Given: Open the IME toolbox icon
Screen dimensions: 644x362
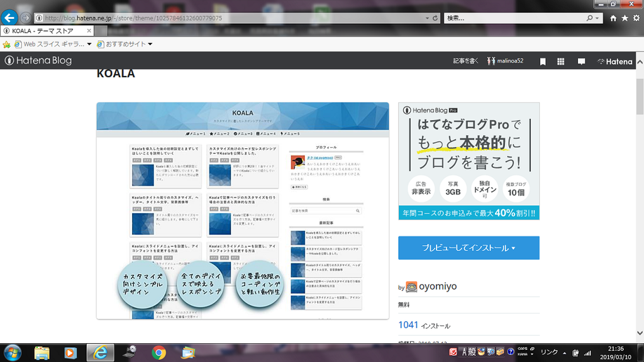Looking at the screenshot, I should coord(500,352).
